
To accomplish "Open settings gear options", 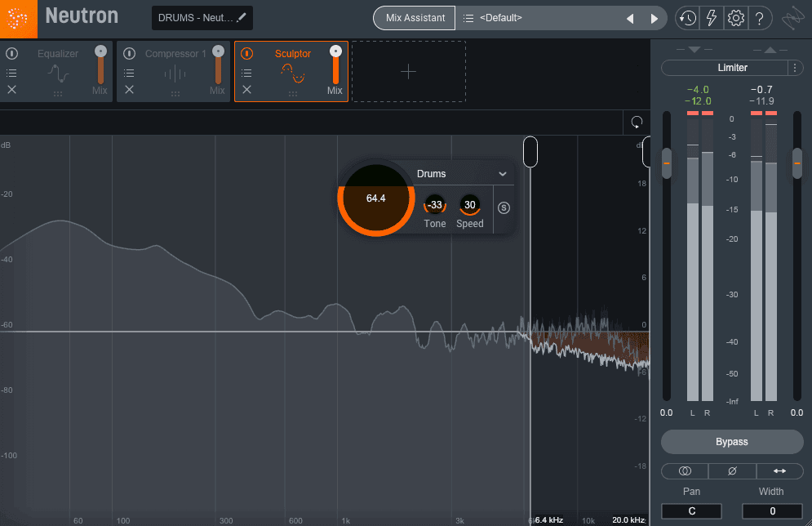I will tap(736, 19).
